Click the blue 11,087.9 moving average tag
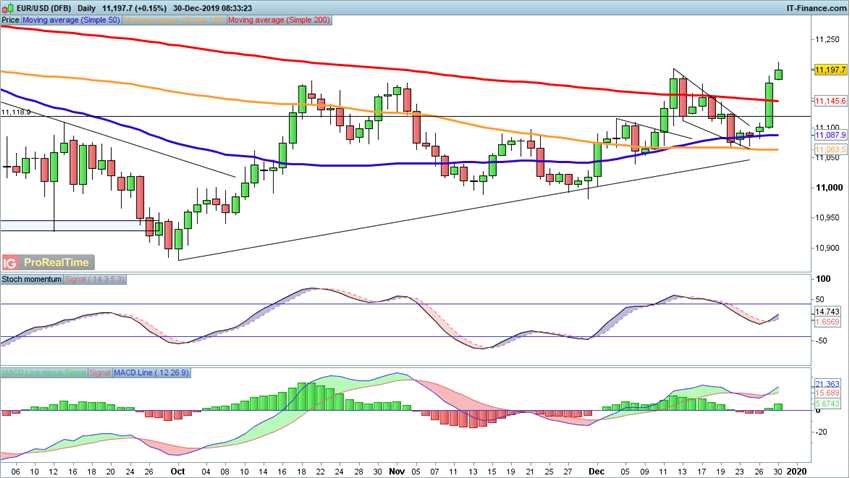 pyautogui.click(x=830, y=135)
